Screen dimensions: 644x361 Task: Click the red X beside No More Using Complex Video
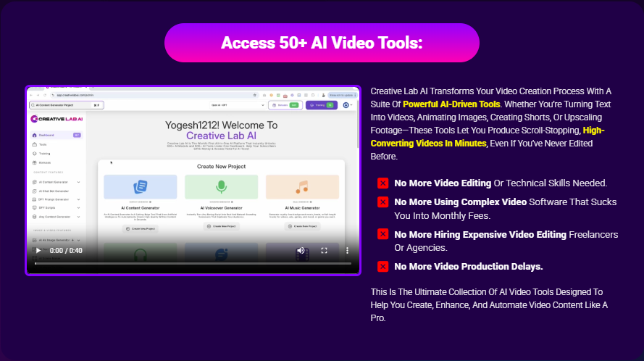point(382,202)
